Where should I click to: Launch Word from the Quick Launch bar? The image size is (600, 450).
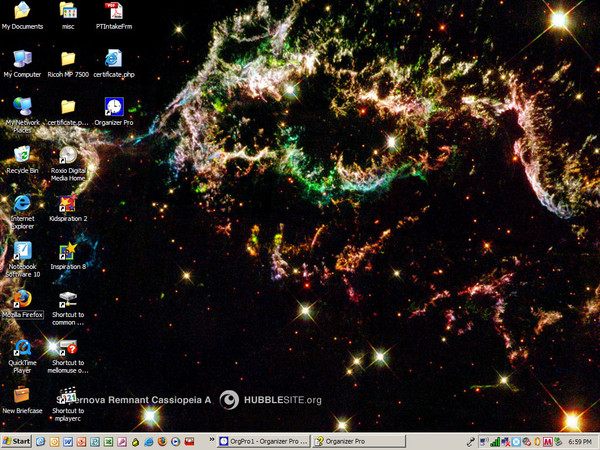(x=69, y=441)
